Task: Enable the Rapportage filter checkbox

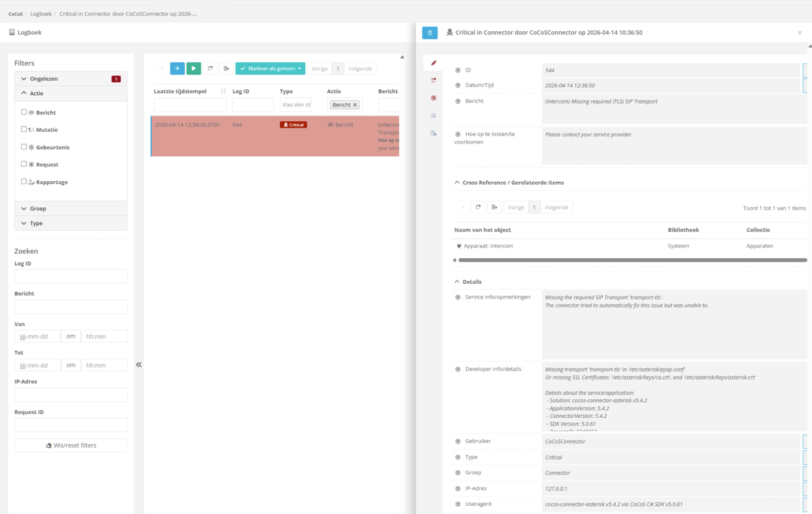Action: click(24, 182)
